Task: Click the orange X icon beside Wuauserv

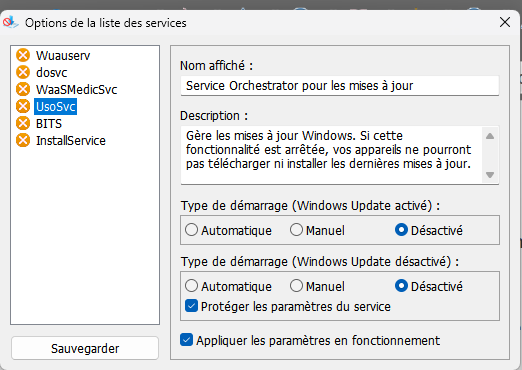Action: click(x=23, y=55)
